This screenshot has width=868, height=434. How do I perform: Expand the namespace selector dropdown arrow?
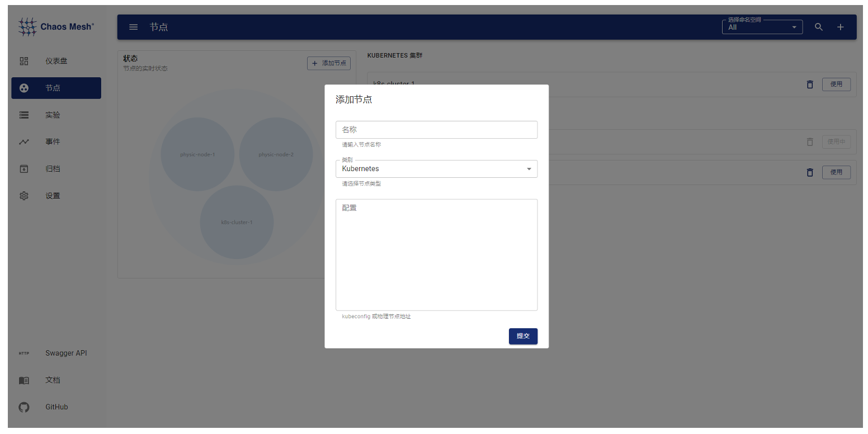click(x=794, y=27)
